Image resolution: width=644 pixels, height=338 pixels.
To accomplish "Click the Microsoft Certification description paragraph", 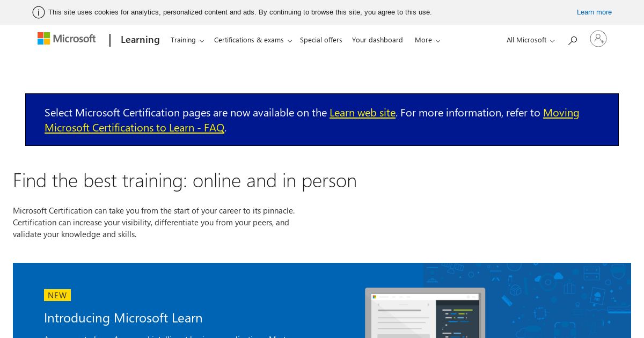I will tap(154, 223).
